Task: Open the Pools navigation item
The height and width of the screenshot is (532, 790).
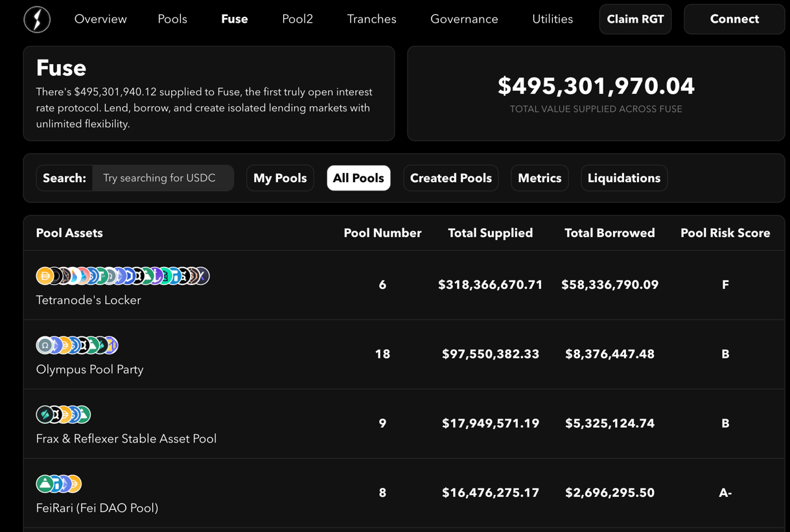Action: point(172,19)
